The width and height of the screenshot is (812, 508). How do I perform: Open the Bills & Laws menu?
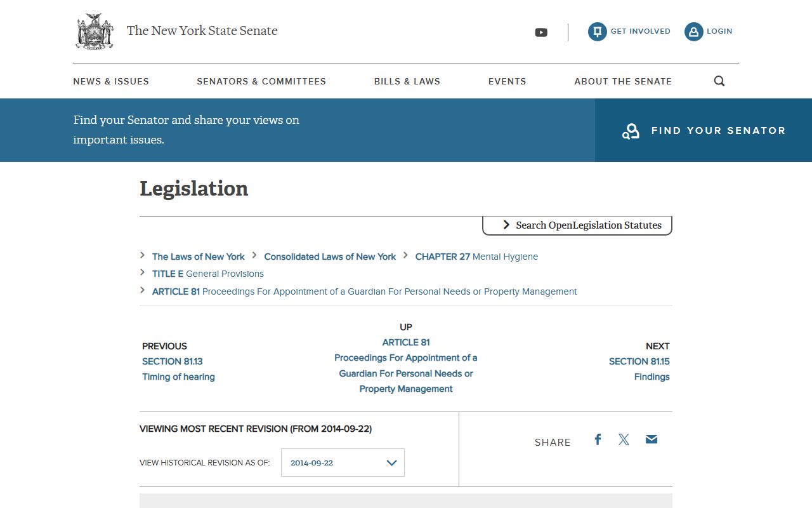pos(407,81)
